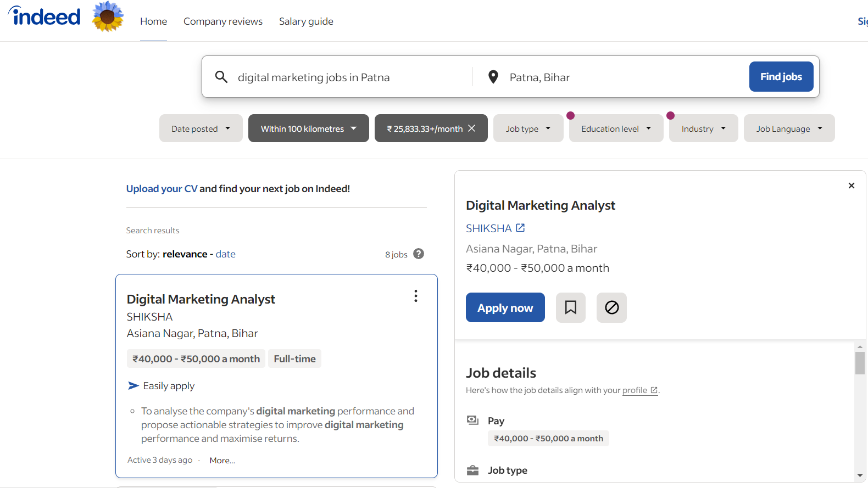
Task: Close the job details panel
Action: [x=852, y=186]
